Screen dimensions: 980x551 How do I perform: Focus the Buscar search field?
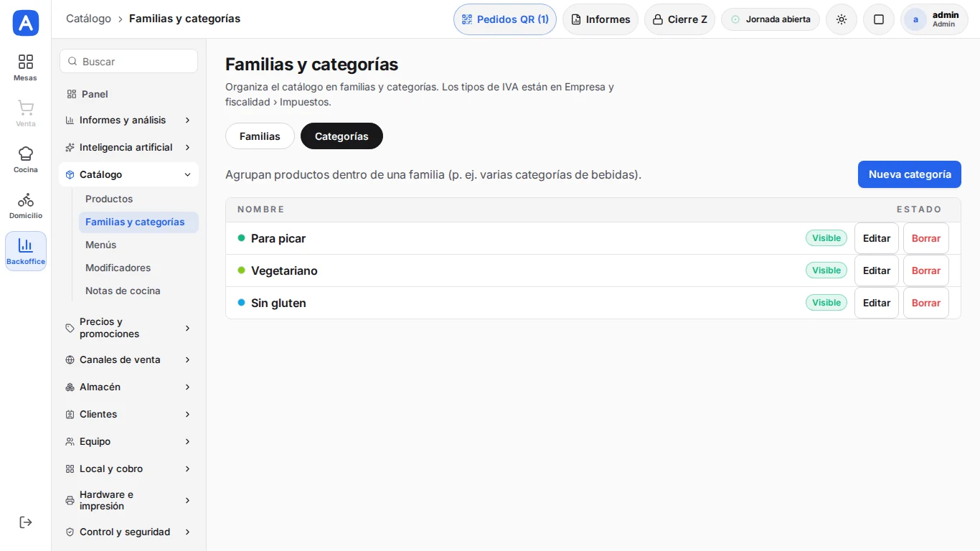[128, 61]
